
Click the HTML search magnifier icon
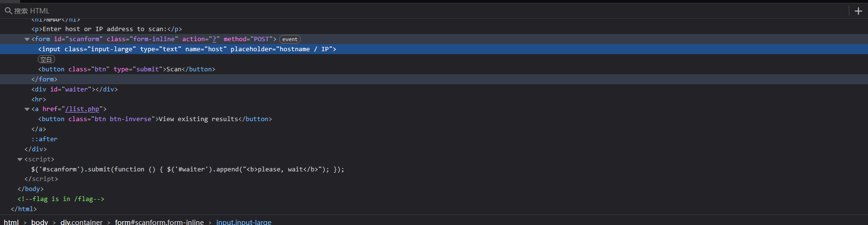point(8,11)
